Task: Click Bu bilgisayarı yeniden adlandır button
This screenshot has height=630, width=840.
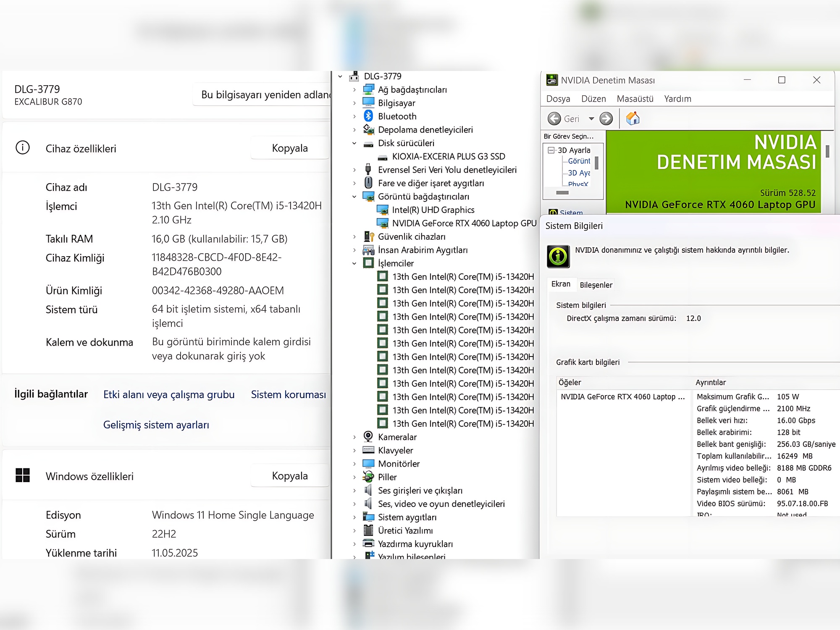Action: [262, 94]
